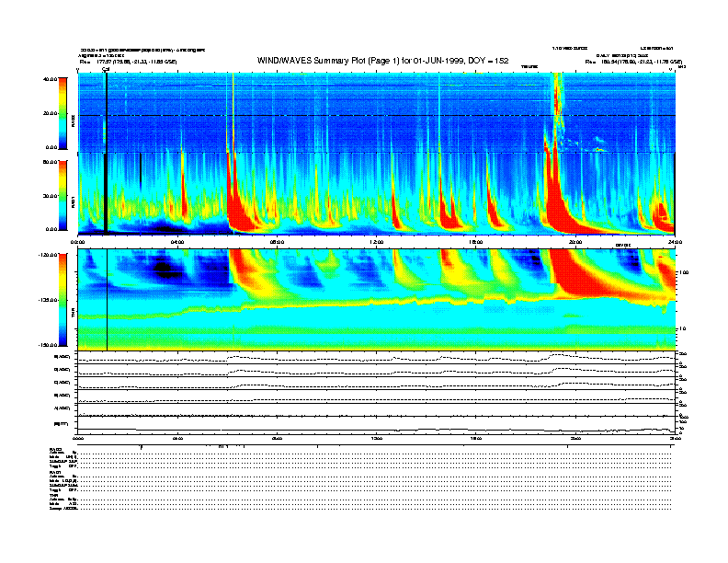Click the 04:00 tick label below the line plots

(177, 438)
